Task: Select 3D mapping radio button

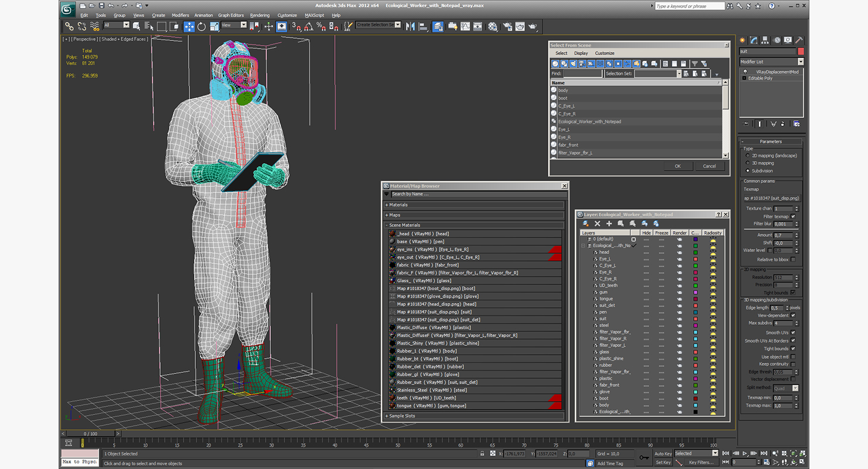Action: [747, 163]
